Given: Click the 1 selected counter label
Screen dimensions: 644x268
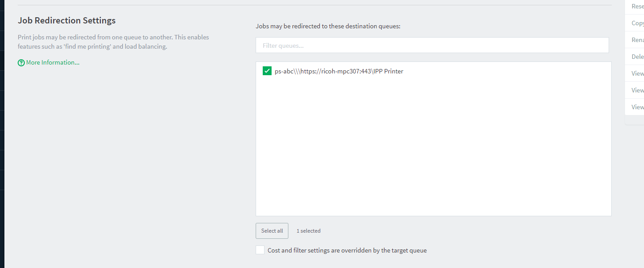Looking at the screenshot, I should (x=308, y=230).
